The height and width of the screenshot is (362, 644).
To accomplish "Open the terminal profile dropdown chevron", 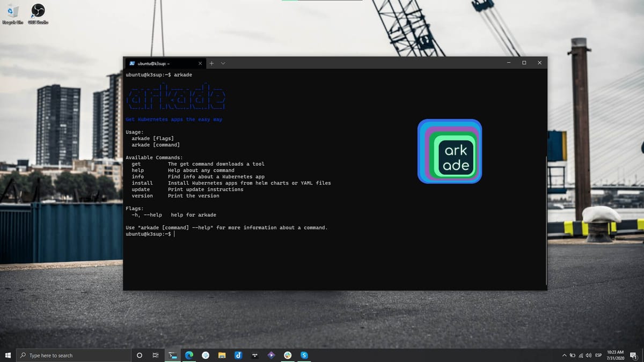I will point(223,63).
